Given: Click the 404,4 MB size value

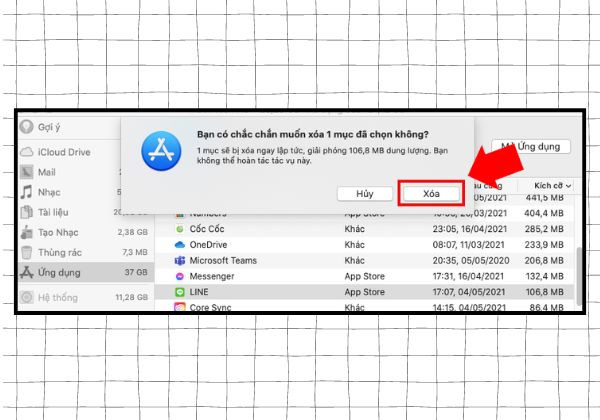Looking at the screenshot, I should point(544,213).
